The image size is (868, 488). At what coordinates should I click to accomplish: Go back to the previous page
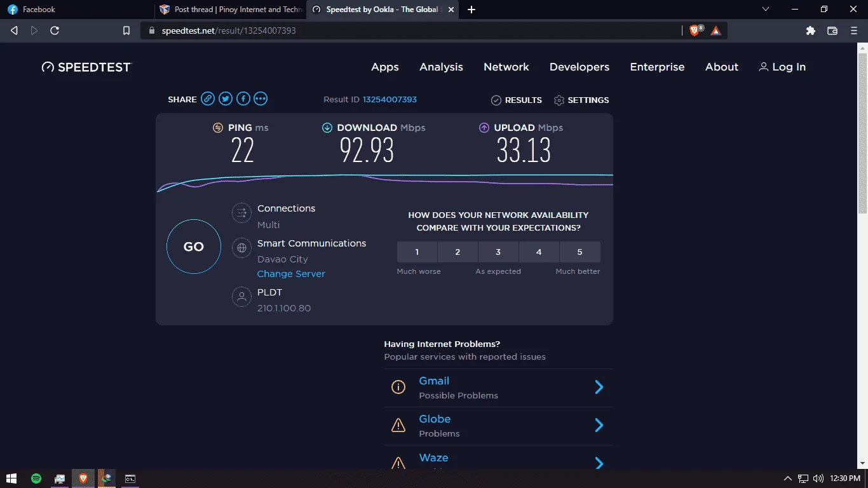tap(14, 30)
